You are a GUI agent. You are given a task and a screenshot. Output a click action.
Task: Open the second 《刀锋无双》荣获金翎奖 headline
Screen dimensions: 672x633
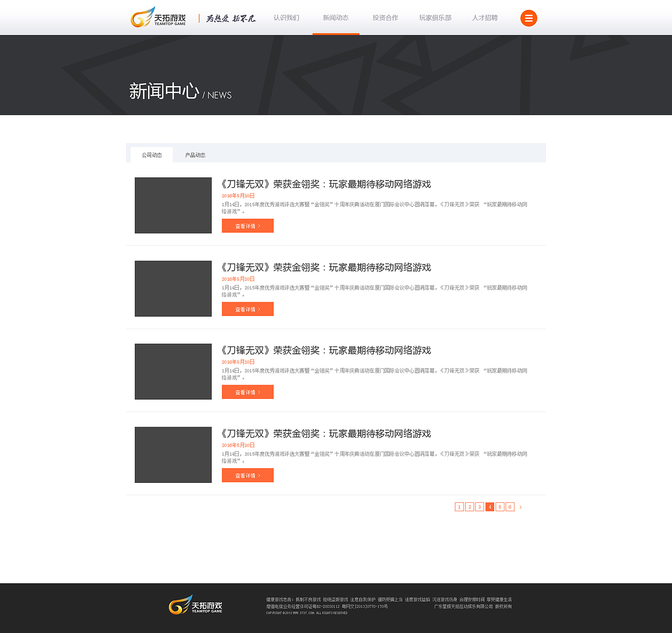(326, 268)
